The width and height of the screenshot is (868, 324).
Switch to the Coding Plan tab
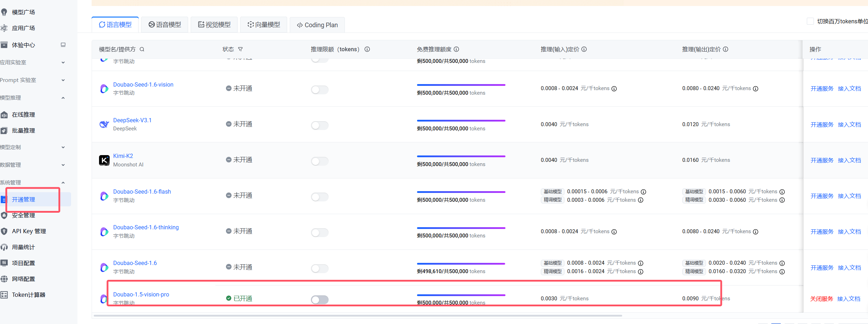(x=317, y=25)
